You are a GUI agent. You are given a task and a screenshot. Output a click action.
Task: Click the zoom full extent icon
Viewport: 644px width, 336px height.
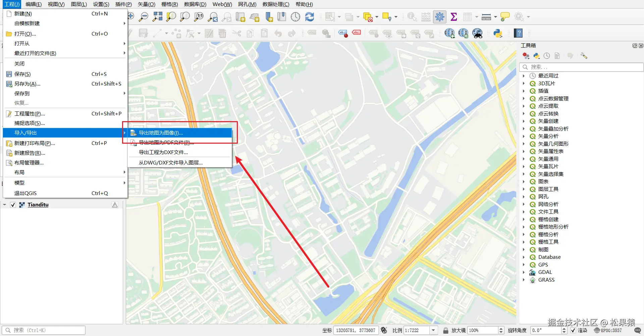(x=157, y=17)
